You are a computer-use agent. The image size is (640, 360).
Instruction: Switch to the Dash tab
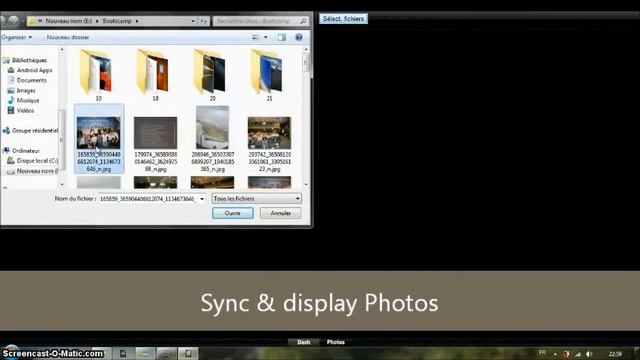303,342
